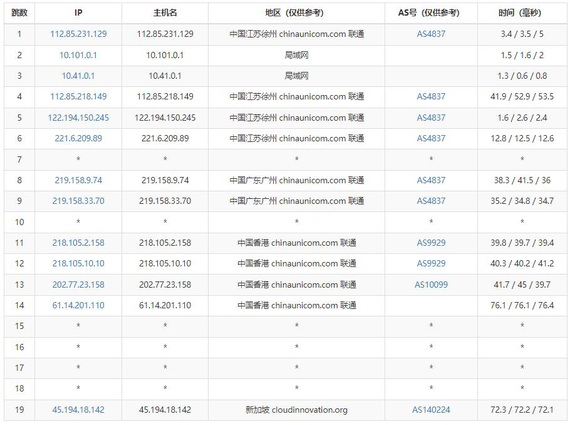This screenshot has width=570, height=425.
Task: Click AS4837 link in hop 8 row
Action: click(431, 180)
